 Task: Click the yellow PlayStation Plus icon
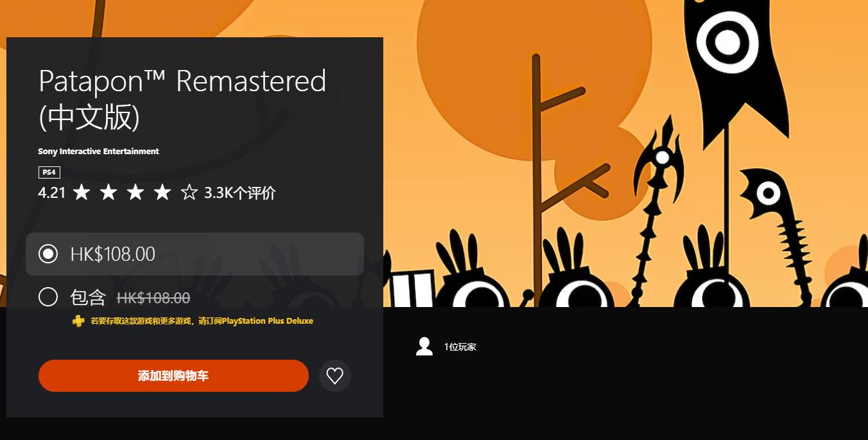(x=78, y=321)
